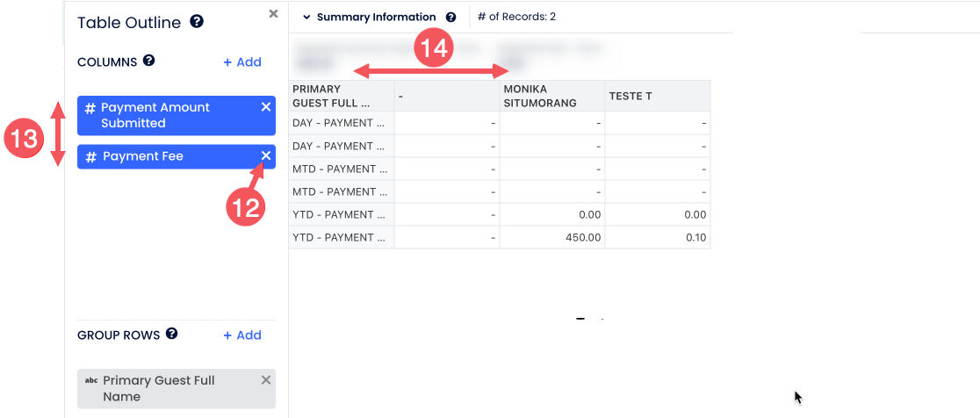Close the Table Outline panel

click(x=273, y=14)
